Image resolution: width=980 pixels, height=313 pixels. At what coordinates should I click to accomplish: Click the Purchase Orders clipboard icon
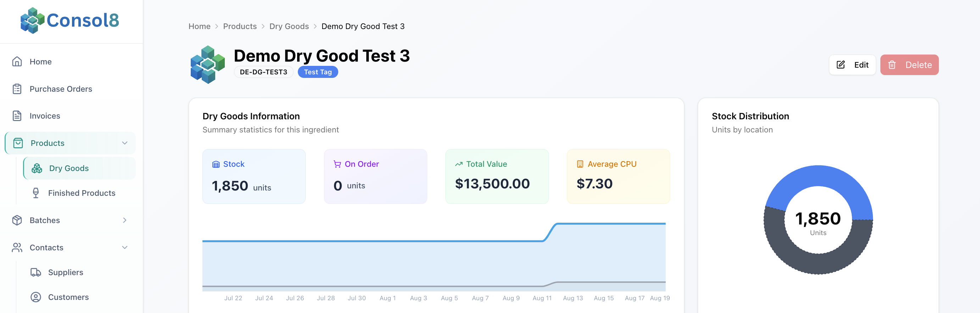17,89
